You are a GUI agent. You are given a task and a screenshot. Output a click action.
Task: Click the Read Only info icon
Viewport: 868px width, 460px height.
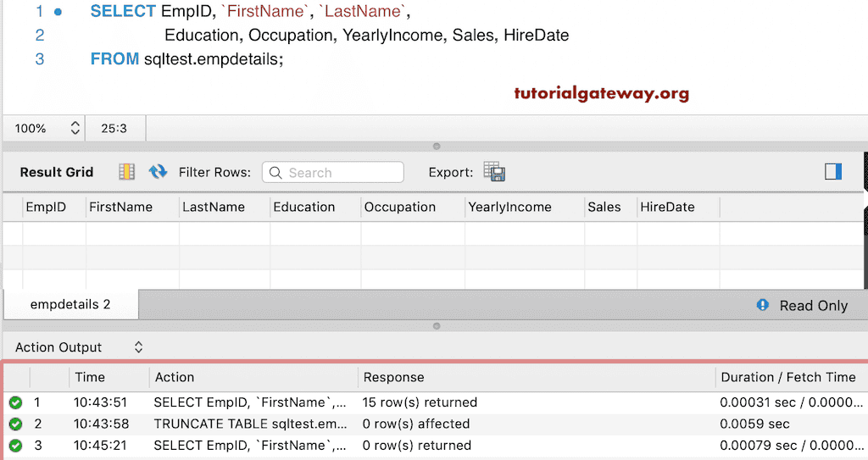tap(763, 305)
